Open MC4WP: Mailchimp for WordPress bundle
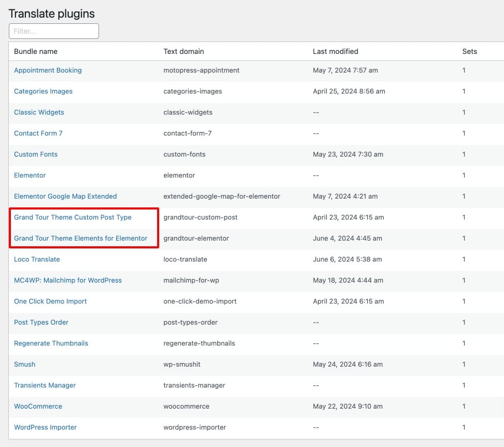 click(x=68, y=280)
